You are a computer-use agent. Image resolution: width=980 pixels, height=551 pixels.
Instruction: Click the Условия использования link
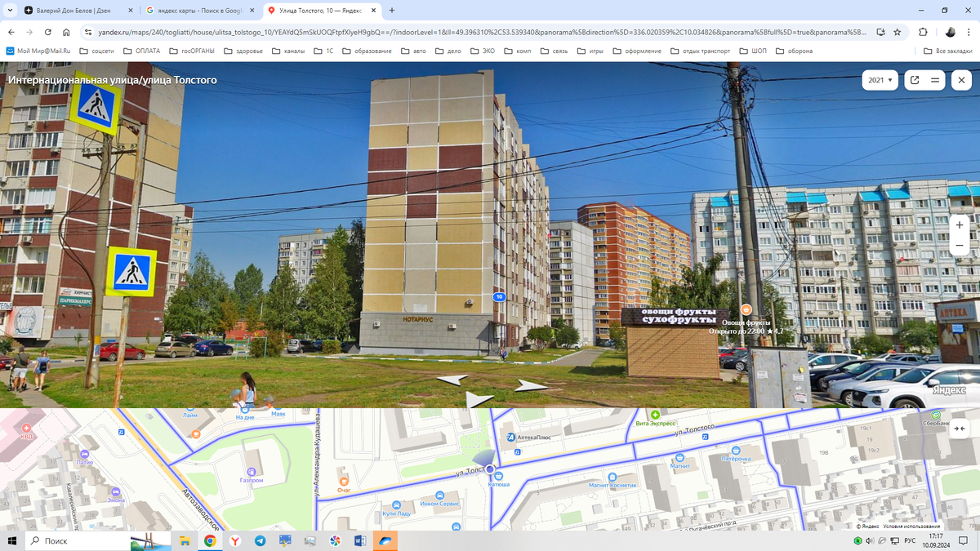[912, 527]
